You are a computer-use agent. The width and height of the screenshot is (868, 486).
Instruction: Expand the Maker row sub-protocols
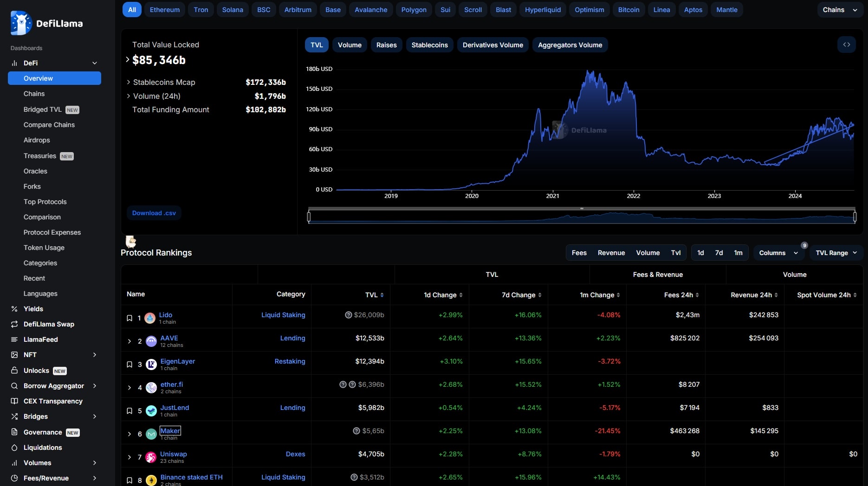tap(130, 434)
